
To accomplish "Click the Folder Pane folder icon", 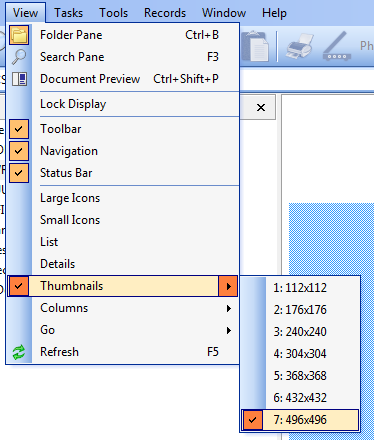I will click(x=19, y=35).
